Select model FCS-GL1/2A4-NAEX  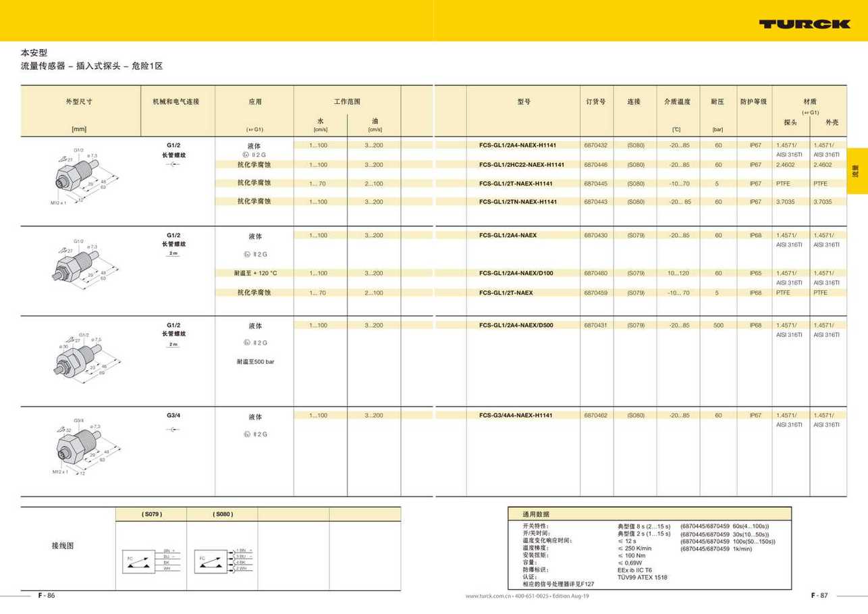tap(508, 235)
